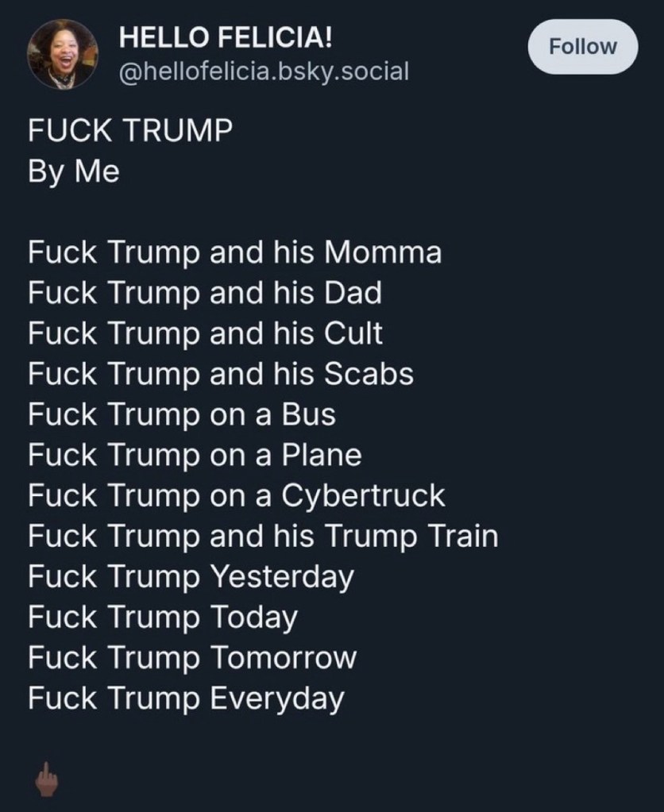Viewport: 664px width, 812px height.
Task: Click the all-caps 'FUCK TRUMP' title line
Action: [x=130, y=131]
